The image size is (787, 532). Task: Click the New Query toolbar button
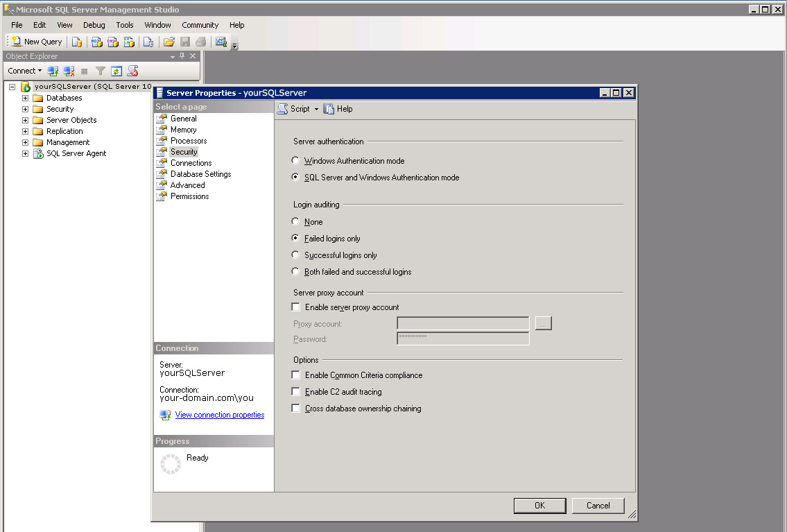click(37, 42)
